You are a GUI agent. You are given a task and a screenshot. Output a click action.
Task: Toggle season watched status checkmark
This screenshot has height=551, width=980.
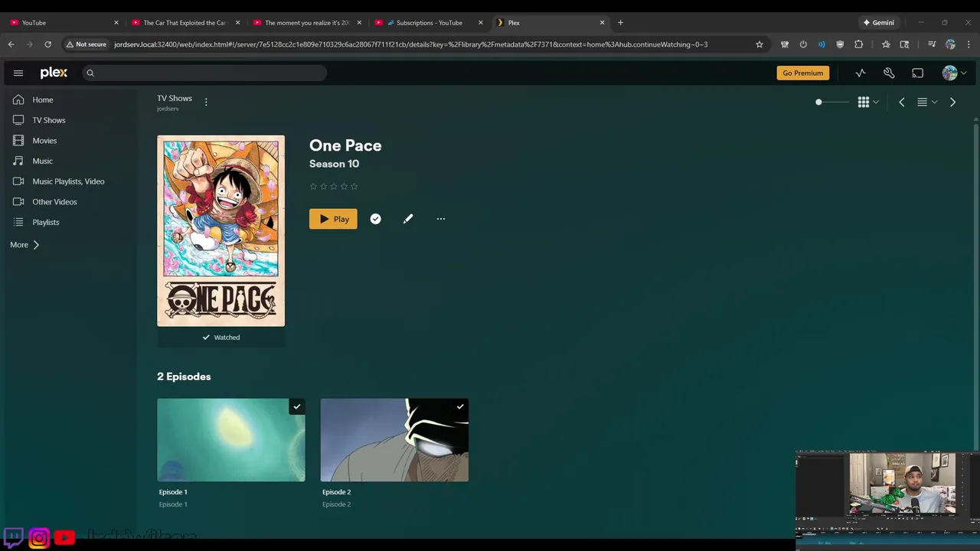click(x=375, y=219)
